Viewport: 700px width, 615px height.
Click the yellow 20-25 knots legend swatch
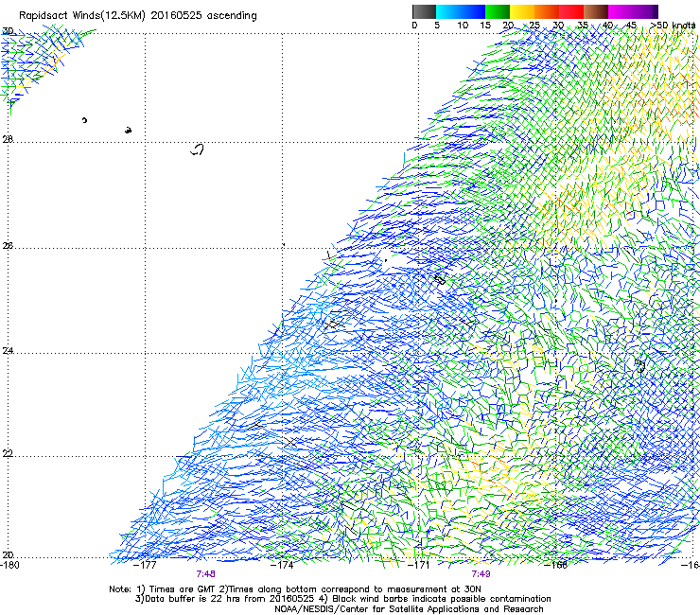point(522,11)
